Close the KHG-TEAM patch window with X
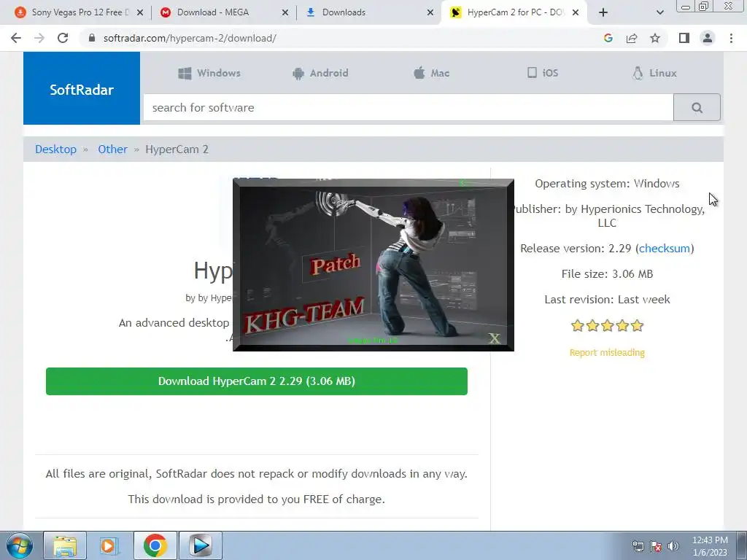The image size is (747, 560). 495,338
